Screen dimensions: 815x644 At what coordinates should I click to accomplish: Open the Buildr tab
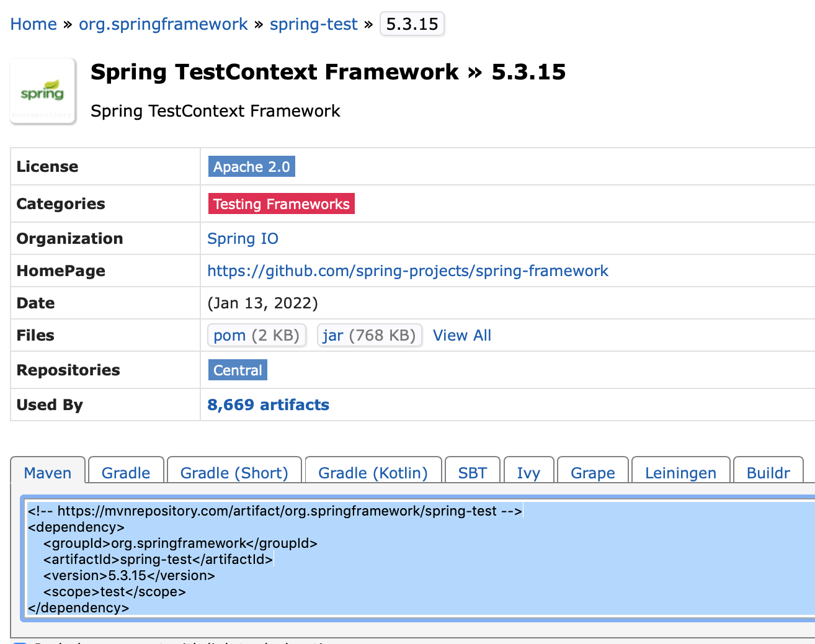[x=768, y=472]
